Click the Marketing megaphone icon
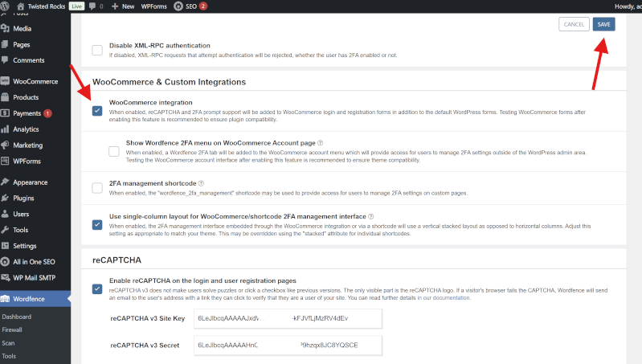The width and height of the screenshot is (642, 364). (x=5, y=145)
